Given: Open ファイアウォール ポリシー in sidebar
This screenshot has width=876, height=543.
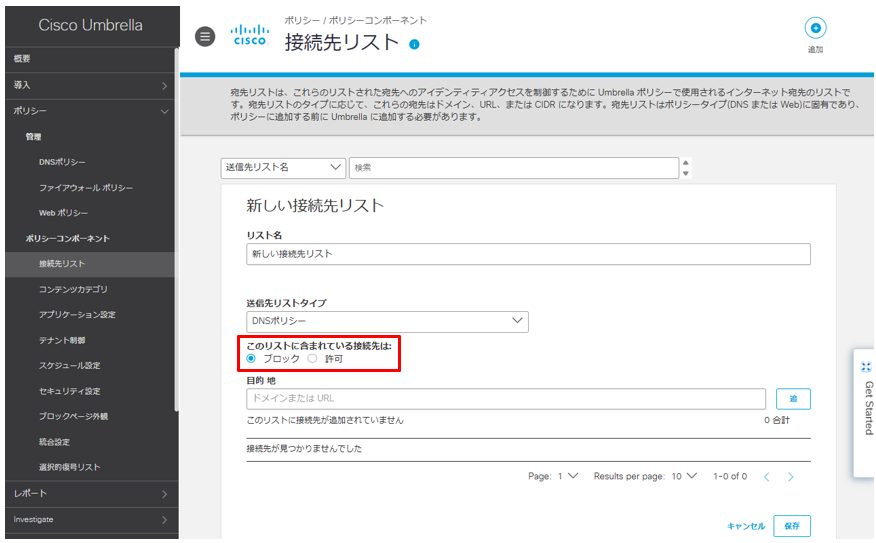Looking at the screenshot, I should [x=85, y=188].
